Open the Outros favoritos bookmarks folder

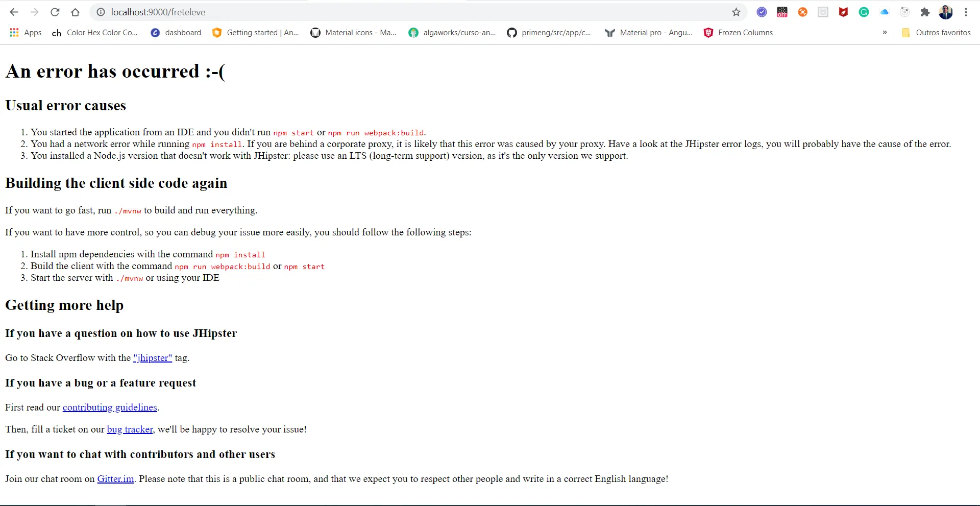click(936, 33)
